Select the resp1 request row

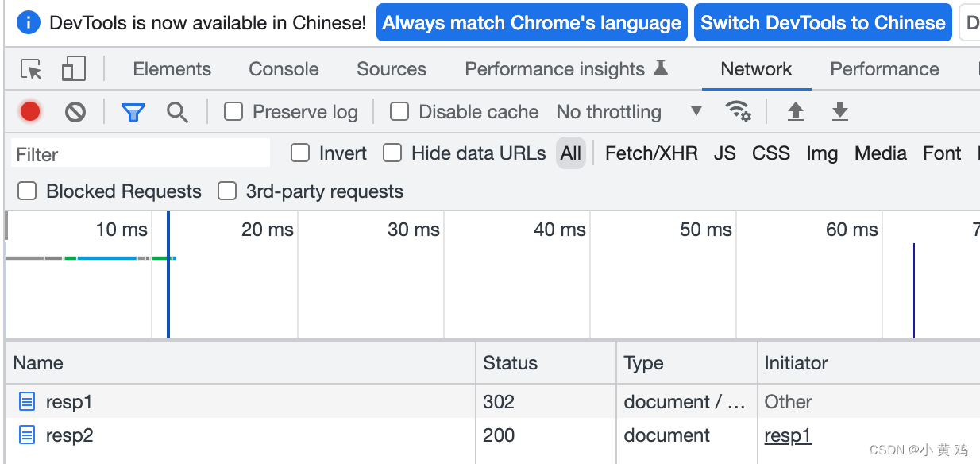point(492,402)
